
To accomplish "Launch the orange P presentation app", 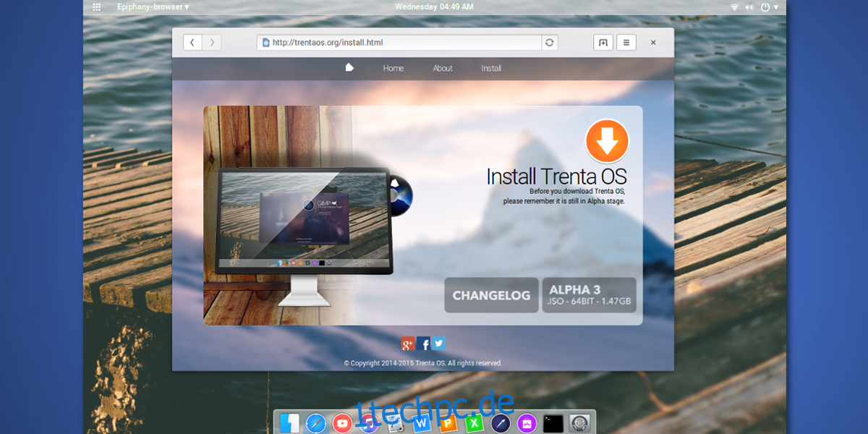I will coord(448,424).
